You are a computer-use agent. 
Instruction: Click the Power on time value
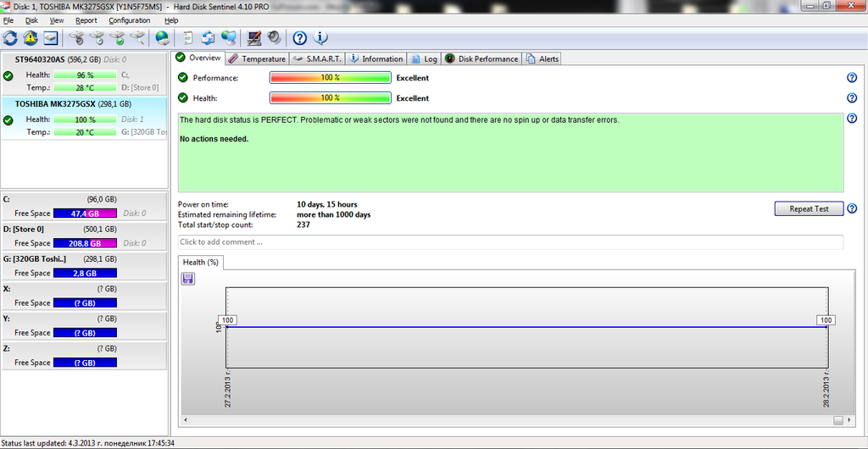tap(326, 205)
